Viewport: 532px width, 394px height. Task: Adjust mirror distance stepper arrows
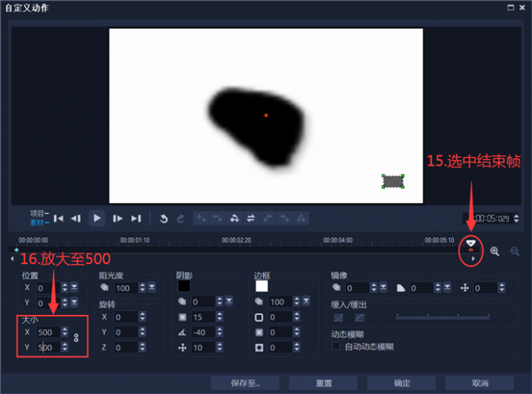(501, 287)
